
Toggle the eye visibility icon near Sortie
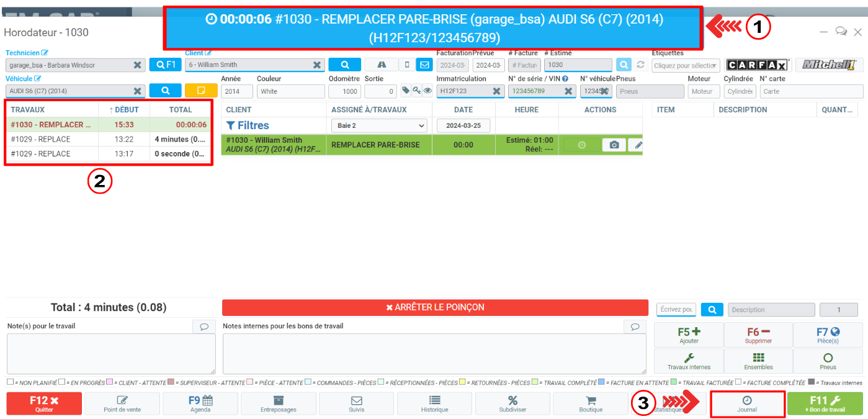coord(427,91)
